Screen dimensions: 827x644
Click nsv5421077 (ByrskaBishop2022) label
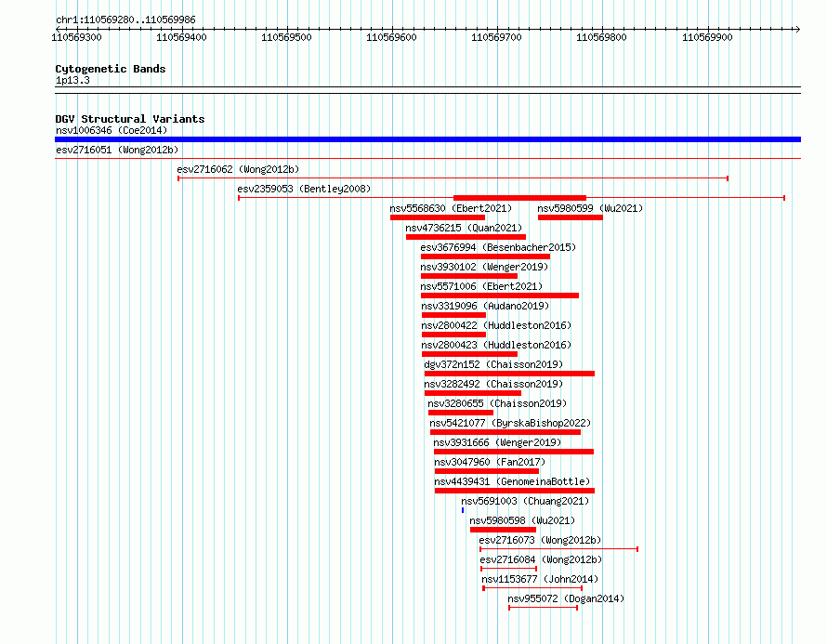point(510,423)
